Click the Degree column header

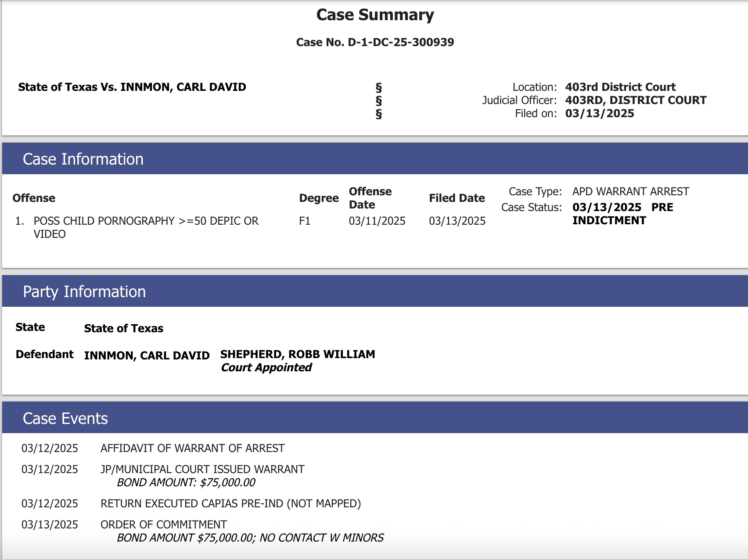pos(319,198)
